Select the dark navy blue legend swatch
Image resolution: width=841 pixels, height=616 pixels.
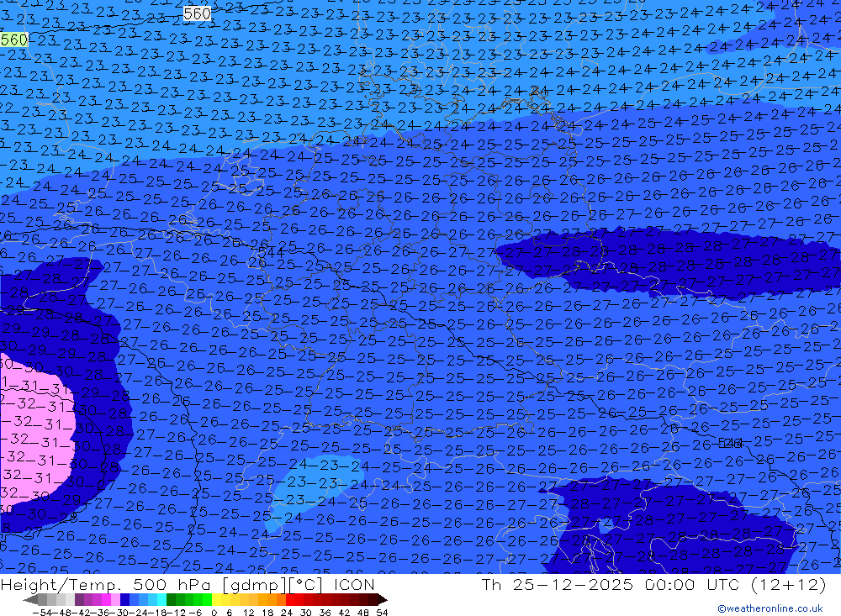click(124, 599)
